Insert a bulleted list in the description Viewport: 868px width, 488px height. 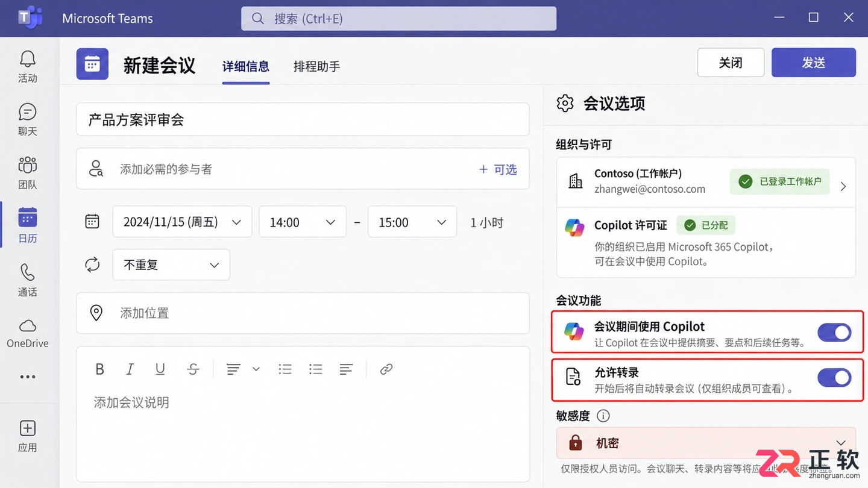pyautogui.click(x=285, y=369)
